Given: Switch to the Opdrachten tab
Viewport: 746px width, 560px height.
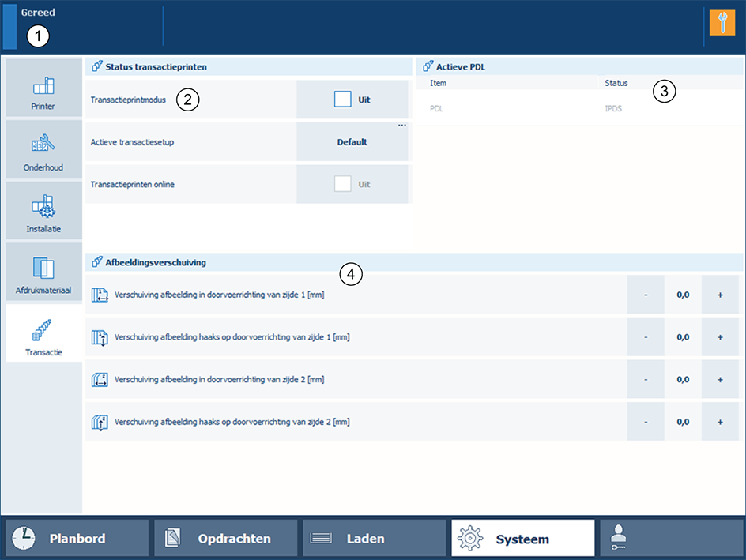Looking at the screenshot, I should 226,538.
